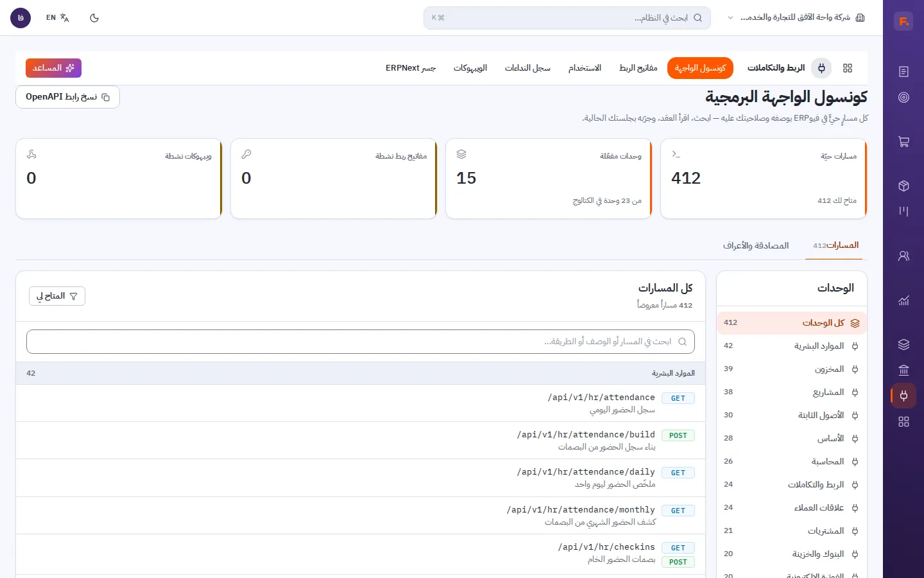Collapse the الموارد البشرية group header

point(361,373)
